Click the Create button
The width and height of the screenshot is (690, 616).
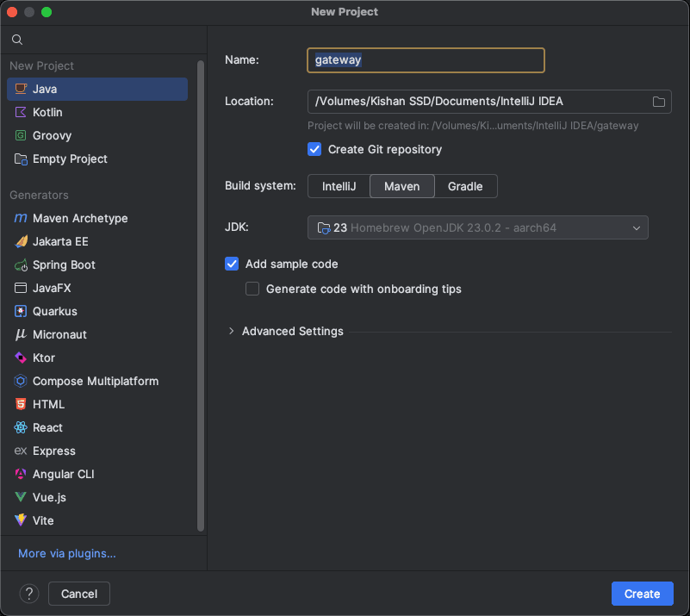642,594
